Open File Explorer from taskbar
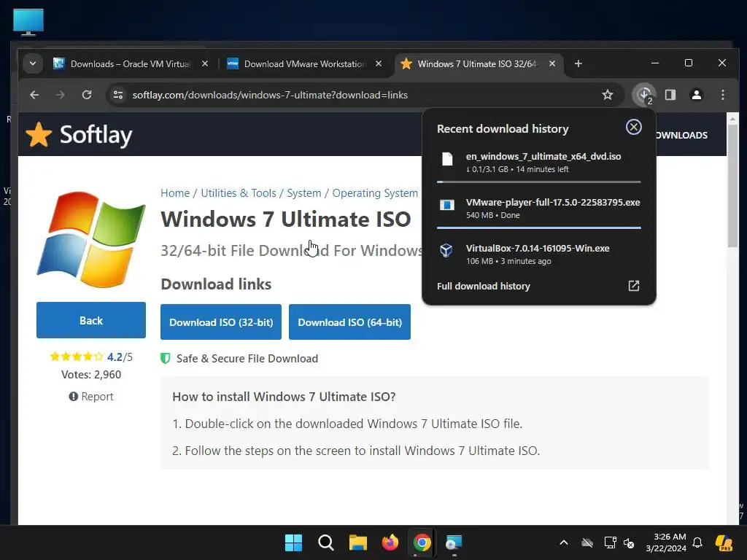This screenshot has height=560, width=747. pos(357,542)
